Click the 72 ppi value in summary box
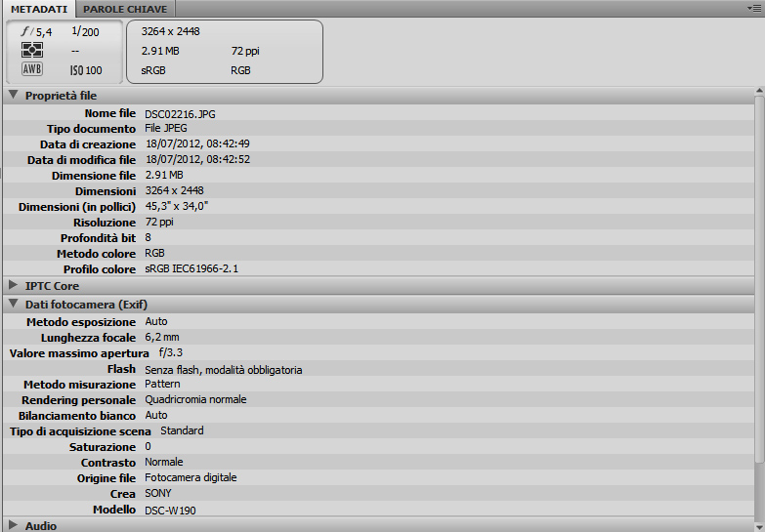The height and width of the screenshot is (532, 765). pyautogui.click(x=245, y=51)
